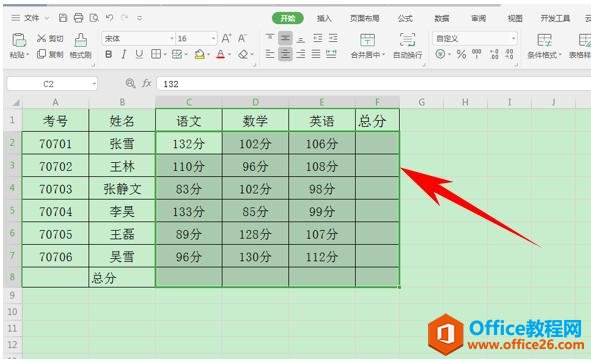The height and width of the screenshot is (362, 591).
Task: Toggle horizontal center alignment
Action: point(285,54)
